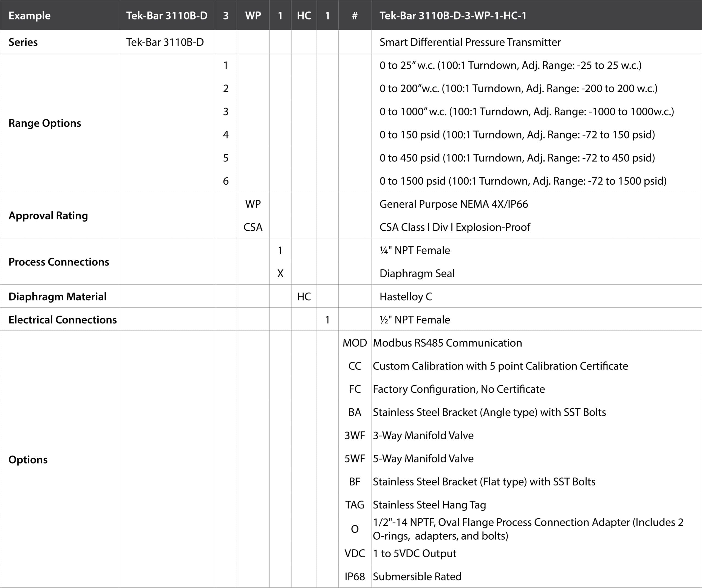Click the CSA code cell

[253, 227]
